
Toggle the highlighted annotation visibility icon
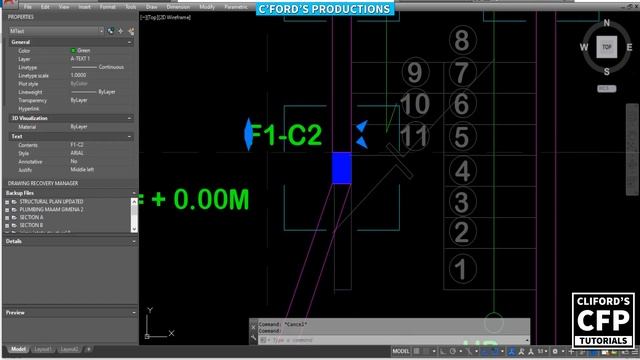pos(511,351)
